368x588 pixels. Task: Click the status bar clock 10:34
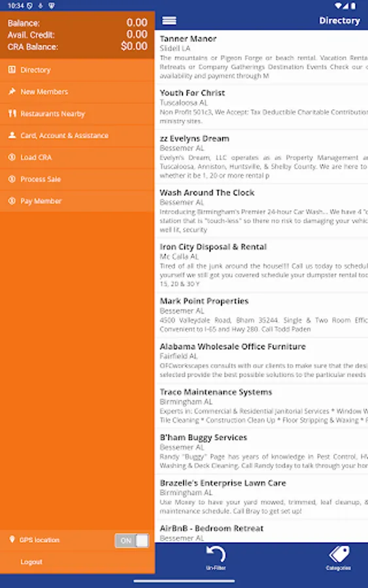(16, 6)
